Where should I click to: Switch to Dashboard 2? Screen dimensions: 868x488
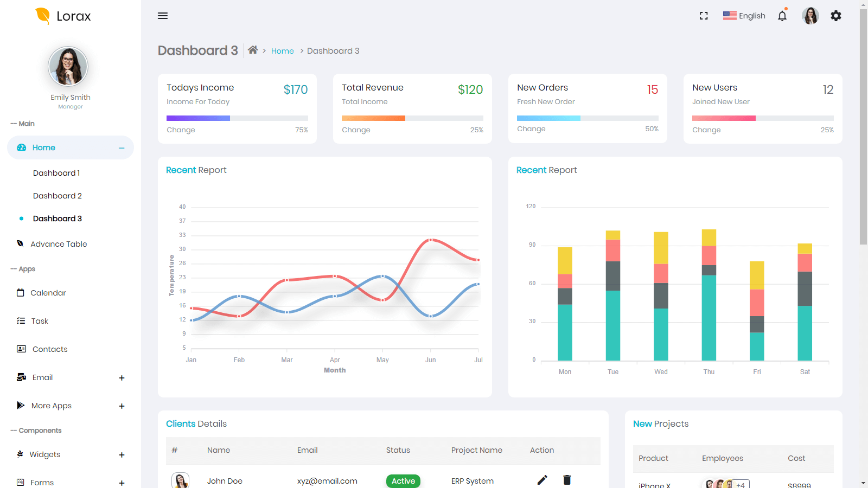[x=57, y=195]
